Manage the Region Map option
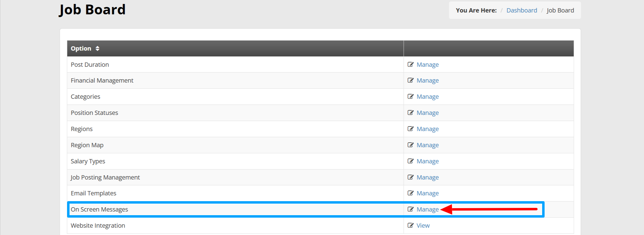Screen dimensions: 644x235 point(428,145)
